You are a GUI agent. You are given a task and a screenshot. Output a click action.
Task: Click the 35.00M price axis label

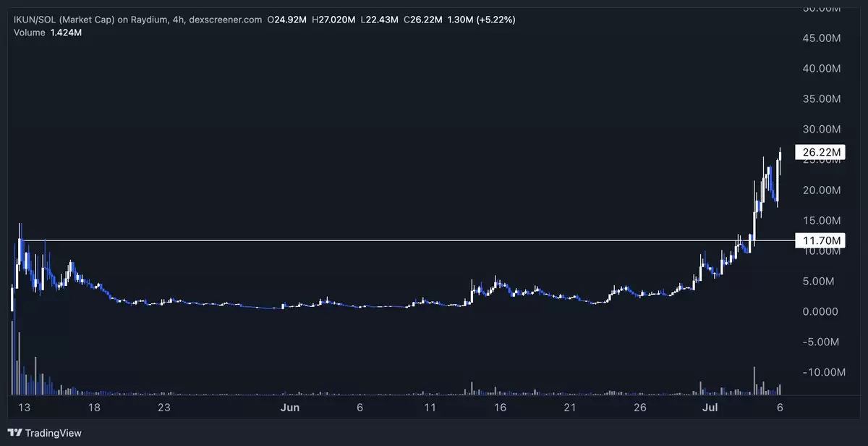click(823, 98)
